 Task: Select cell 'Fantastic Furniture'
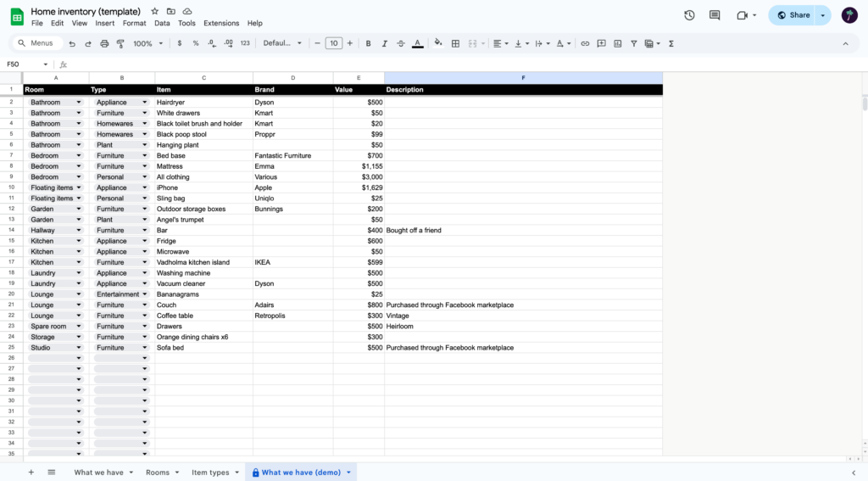click(292, 156)
